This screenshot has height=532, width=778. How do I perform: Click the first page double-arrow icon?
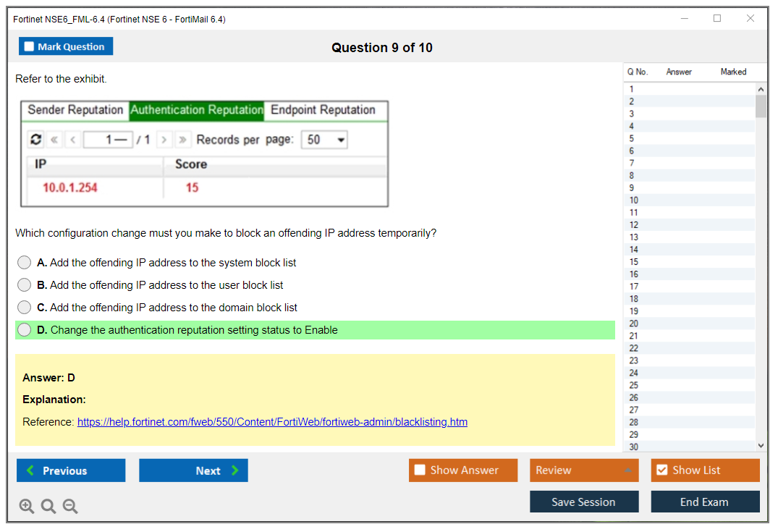pos(55,140)
